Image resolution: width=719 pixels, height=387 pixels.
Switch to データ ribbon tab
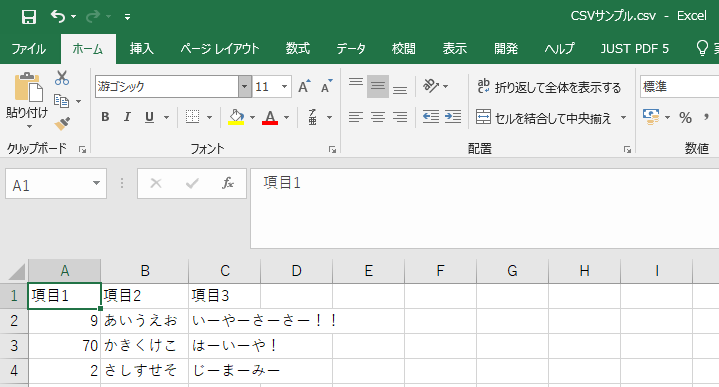click(351, 49)
